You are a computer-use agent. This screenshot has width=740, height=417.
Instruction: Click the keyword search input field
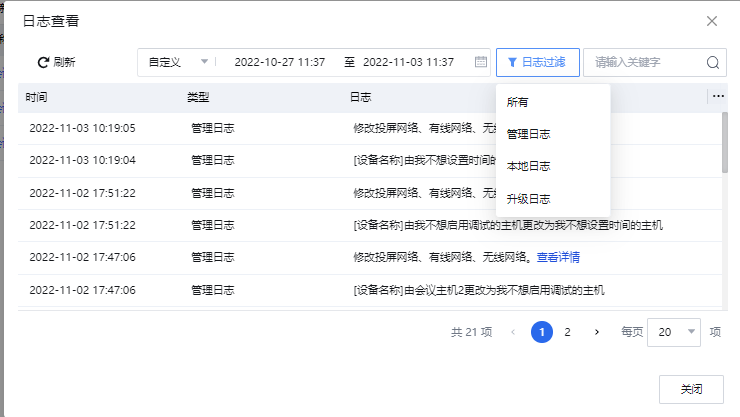coord(647,62)
